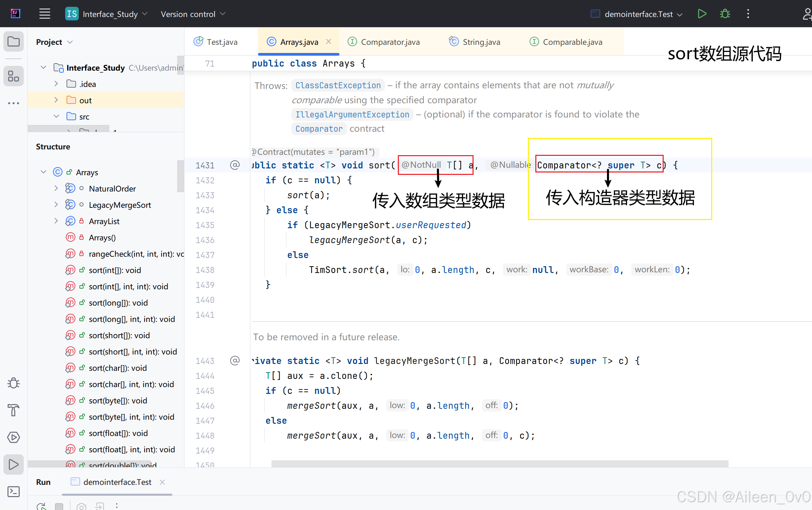812x510 pixels.
Task: Show more tool windows ellipsis
Action: tap(14, 103)
